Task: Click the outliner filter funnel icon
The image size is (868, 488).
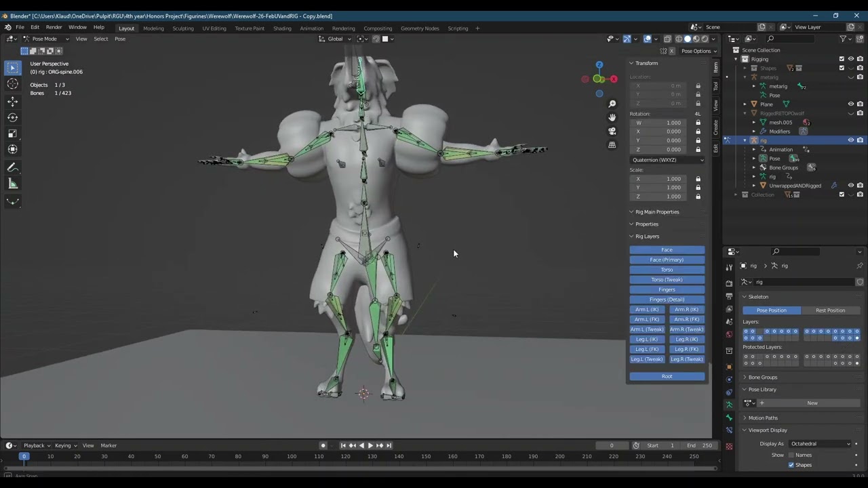Action: point(843,39)
